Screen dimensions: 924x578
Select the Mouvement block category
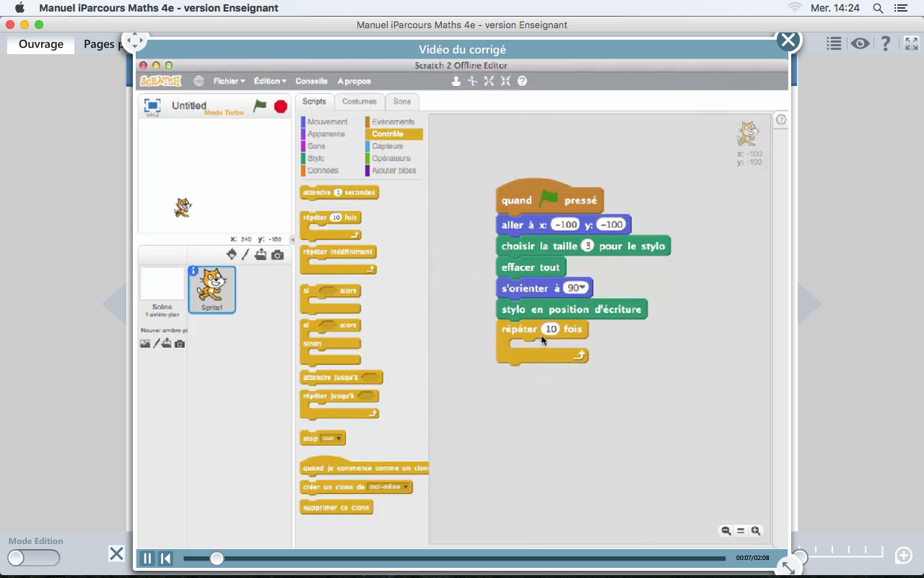[x=326, y=121]
